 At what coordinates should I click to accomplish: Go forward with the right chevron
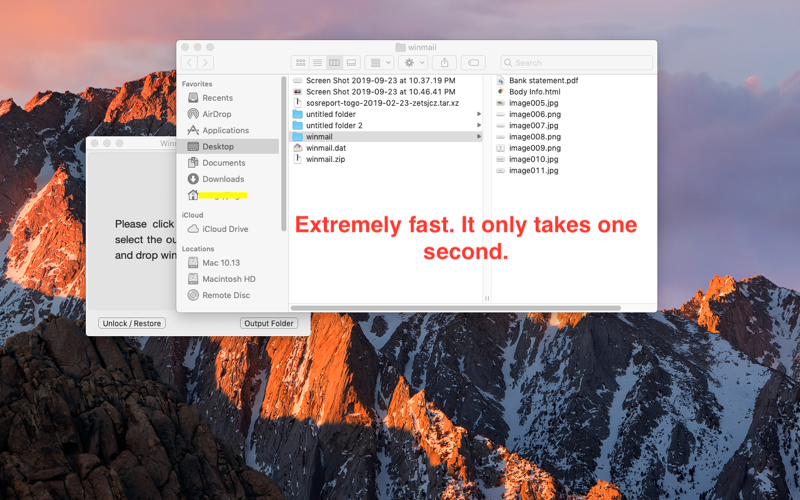point(206,63)
